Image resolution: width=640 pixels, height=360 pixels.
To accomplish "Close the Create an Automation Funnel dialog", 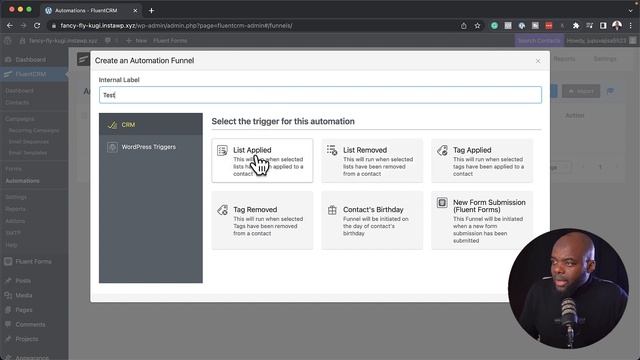I will (538, 61).
